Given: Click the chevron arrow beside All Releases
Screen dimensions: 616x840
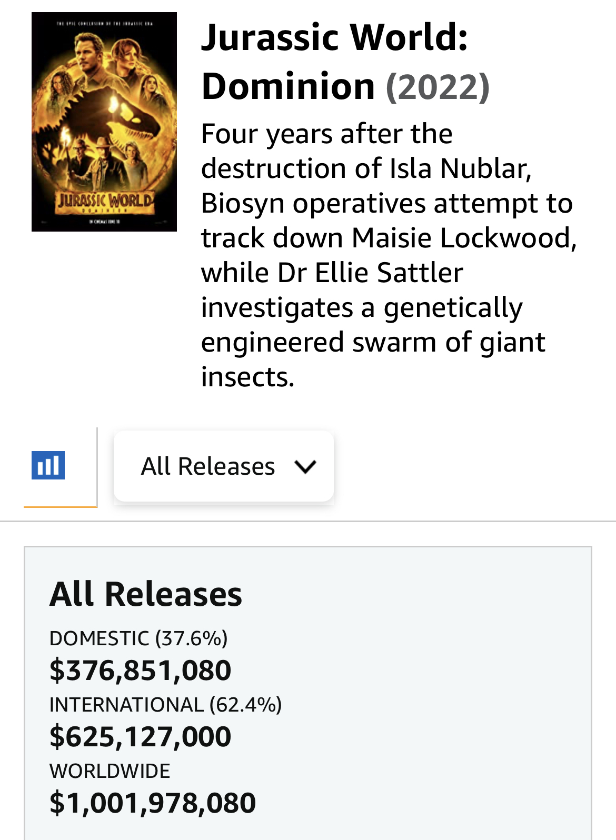Looking at the screenshot, I should click(305, 466).
